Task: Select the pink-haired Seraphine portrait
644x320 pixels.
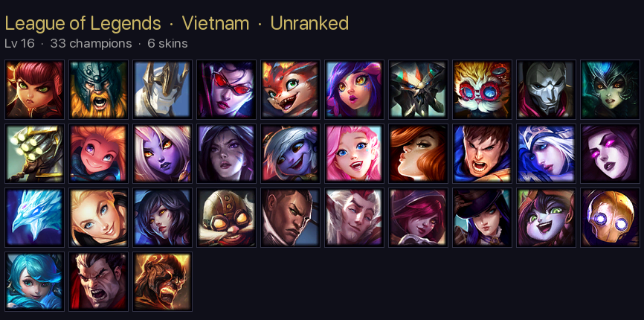Action: point(354,153)
